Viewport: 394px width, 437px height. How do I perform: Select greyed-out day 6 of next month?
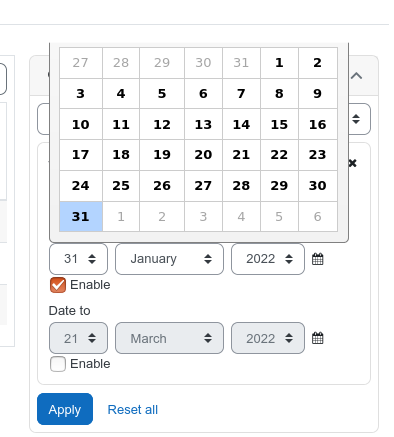[318, 217]
